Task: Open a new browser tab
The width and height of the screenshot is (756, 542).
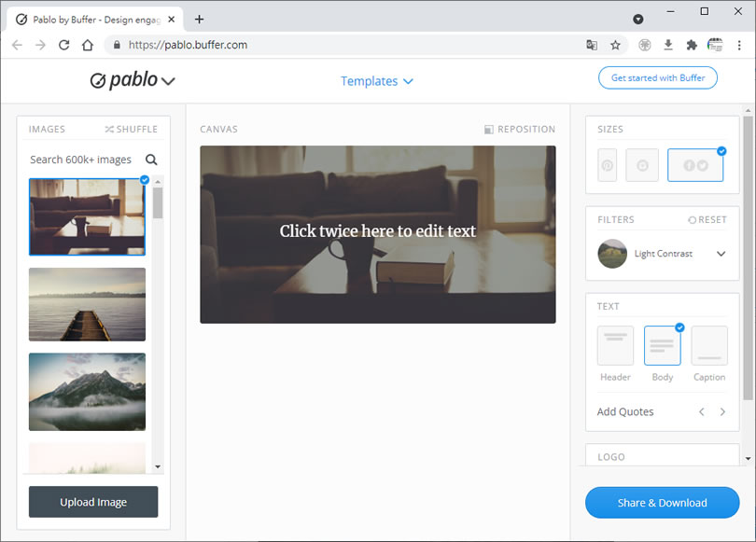Action: (x=199, y=19)
